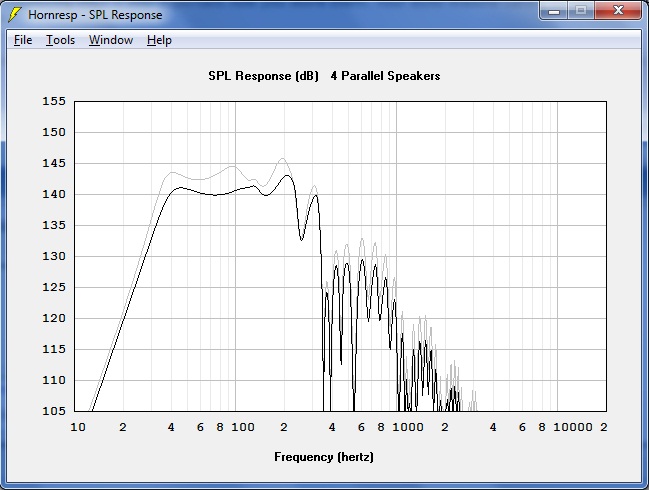Click the 1000 label on the frequency axis
649x490 pixels.
(x=408, y=427)
